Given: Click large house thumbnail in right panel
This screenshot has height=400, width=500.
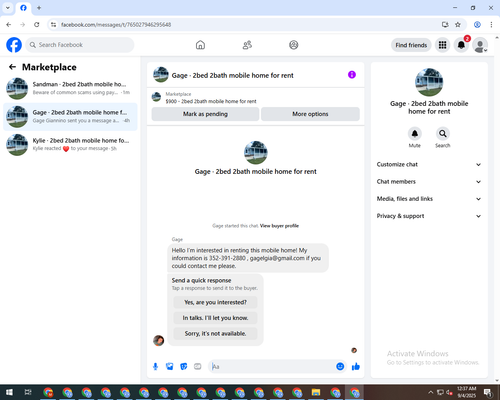Looking at the screenshot, I should pyautogui.click(x=429, y=82).
